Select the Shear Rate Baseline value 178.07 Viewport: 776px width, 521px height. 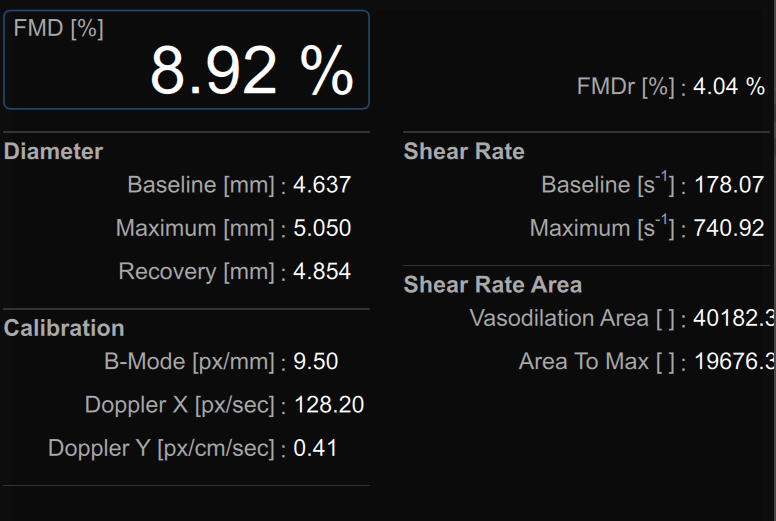click(729, 185)
